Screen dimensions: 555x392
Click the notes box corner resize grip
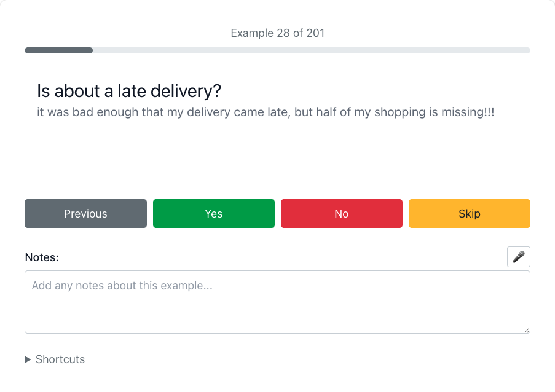pyautogui.click(x=527, y=330)
